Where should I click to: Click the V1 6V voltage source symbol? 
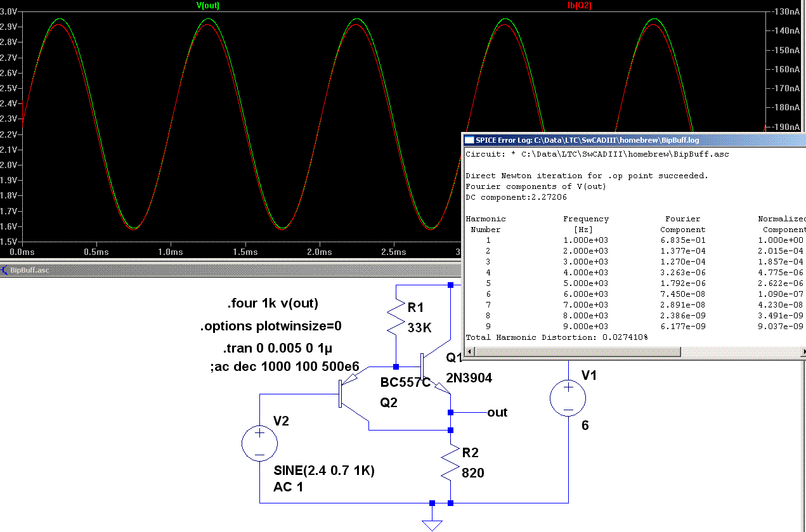[568, 399]
